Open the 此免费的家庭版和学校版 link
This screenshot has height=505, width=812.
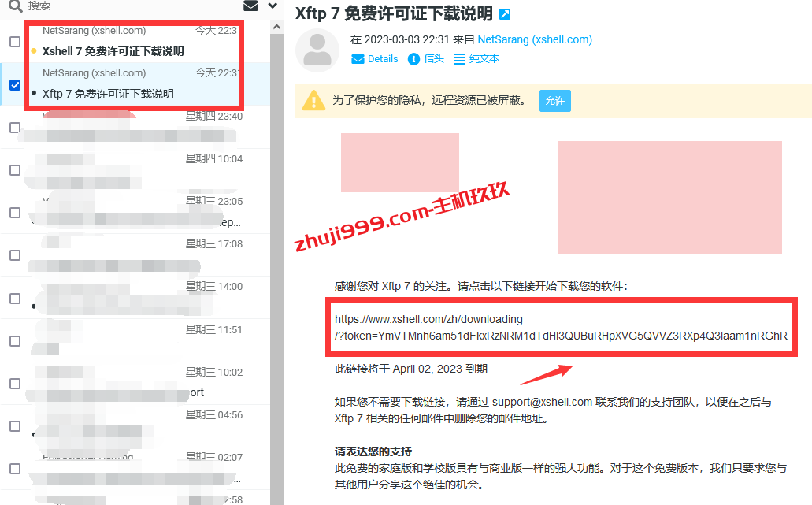(467, 468)
